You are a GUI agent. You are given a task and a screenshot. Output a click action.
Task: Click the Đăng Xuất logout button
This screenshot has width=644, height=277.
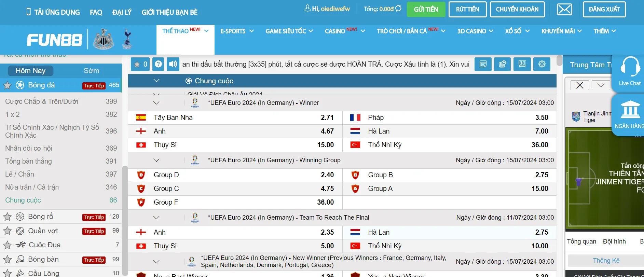(604, 10)
